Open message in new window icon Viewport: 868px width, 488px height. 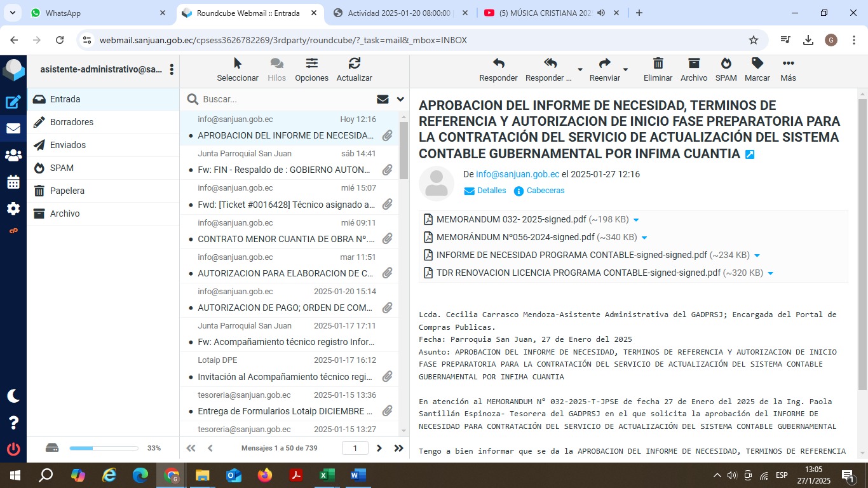[x=749, y=154]
